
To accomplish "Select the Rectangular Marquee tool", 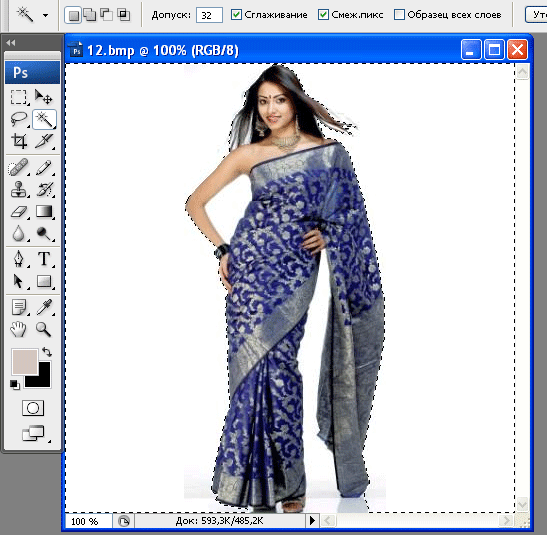I will (18, 97).
